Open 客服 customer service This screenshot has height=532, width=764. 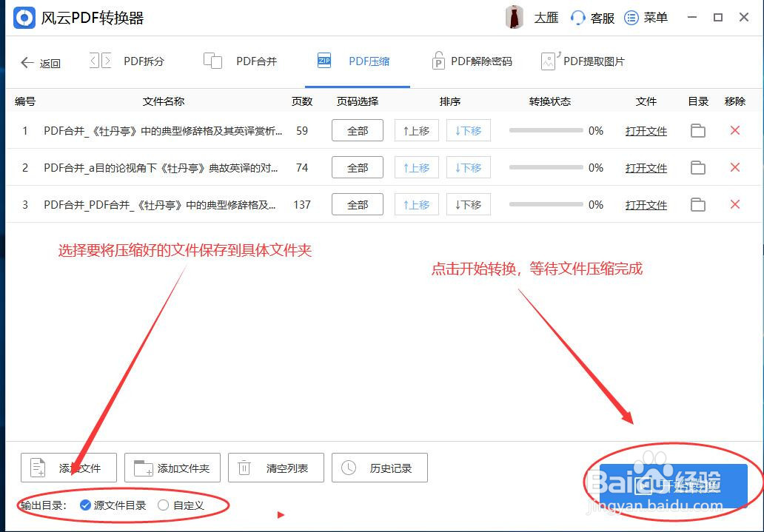pyautogui.click(x=592, y=17)
